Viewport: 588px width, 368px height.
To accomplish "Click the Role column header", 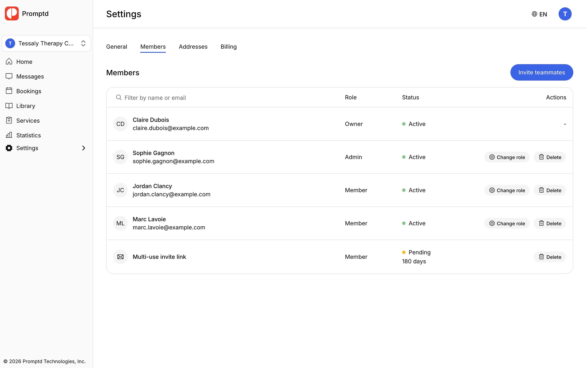I will tap(351, 97).
